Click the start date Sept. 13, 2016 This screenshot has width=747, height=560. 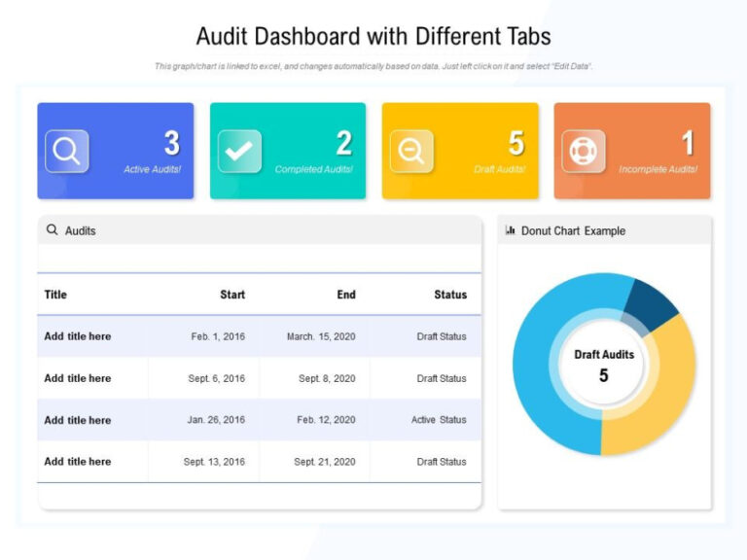coord(214,462)
